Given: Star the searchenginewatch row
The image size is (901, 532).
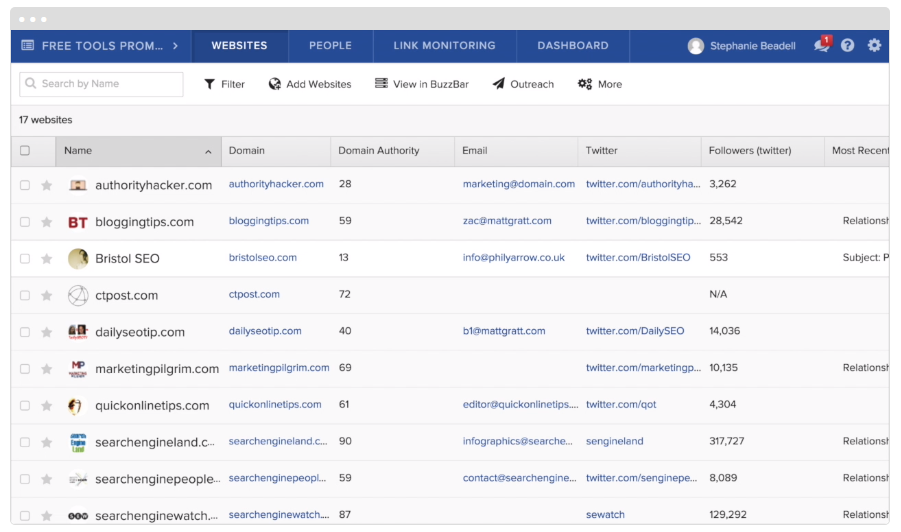Looking at the screenshot, I should click(x=47, y=516).
